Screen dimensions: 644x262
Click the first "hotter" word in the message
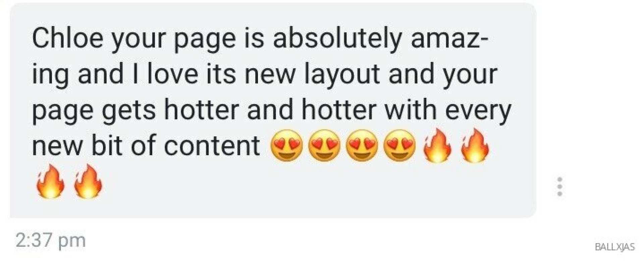coord(202,110)
